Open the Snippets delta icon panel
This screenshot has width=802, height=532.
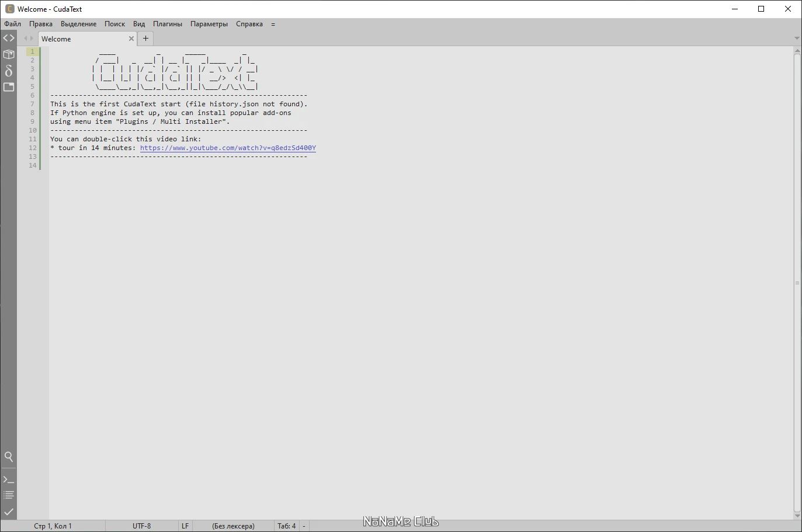[9, 71]
